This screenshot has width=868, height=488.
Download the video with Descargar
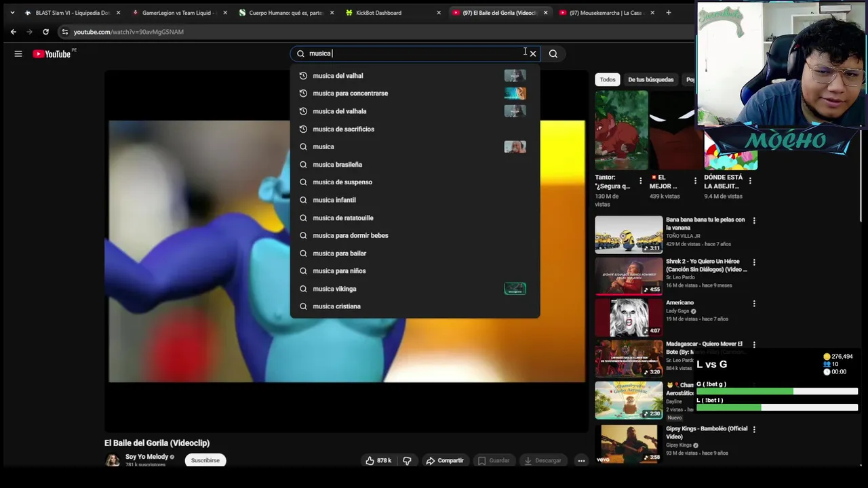(x=543, y=460)
